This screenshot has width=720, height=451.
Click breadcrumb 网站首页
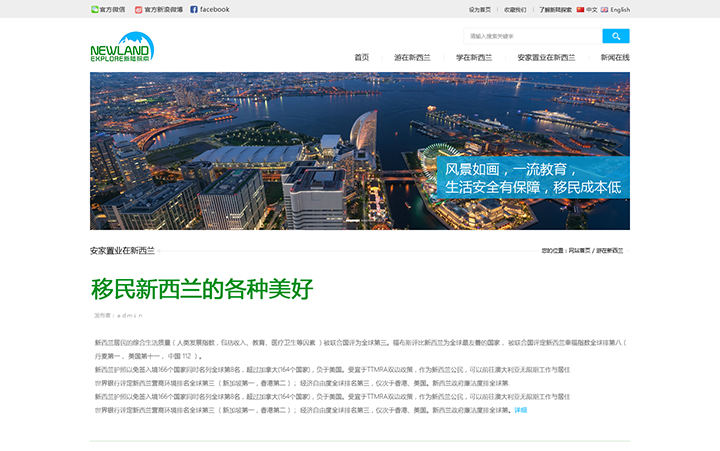(x=579, y=251)
